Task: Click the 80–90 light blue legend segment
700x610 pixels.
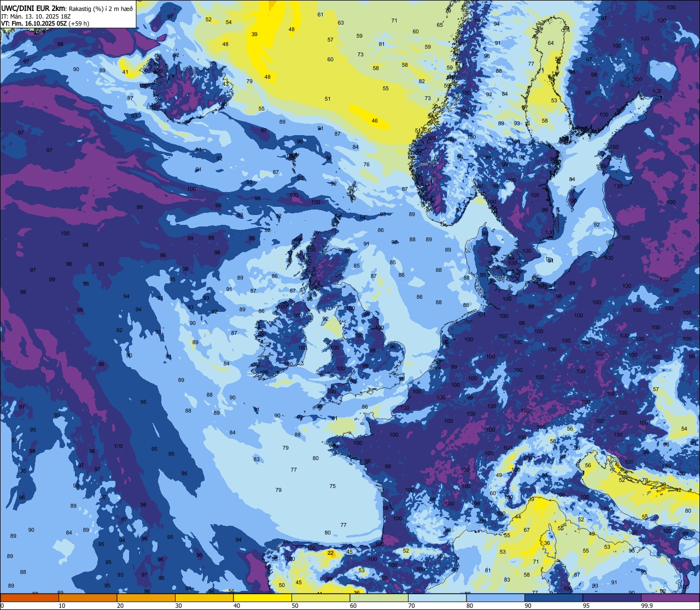Action: click(x=495, y=598)
